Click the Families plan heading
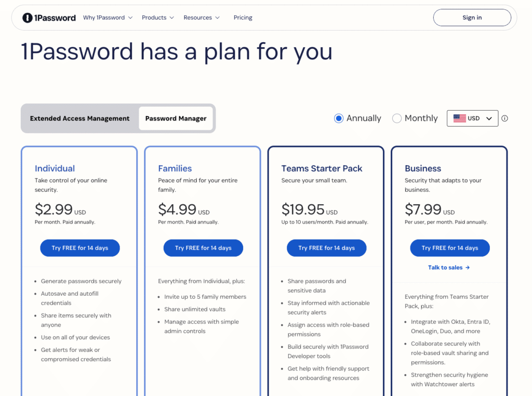 (175, 168)
